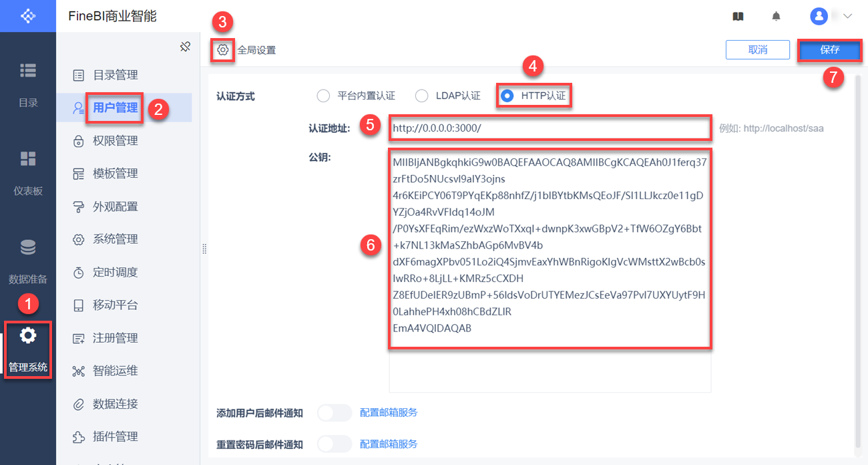Click the 目录管理 menu icon
Image resolution: width=868 pixels, height=465 pixels.
[79, 75]
